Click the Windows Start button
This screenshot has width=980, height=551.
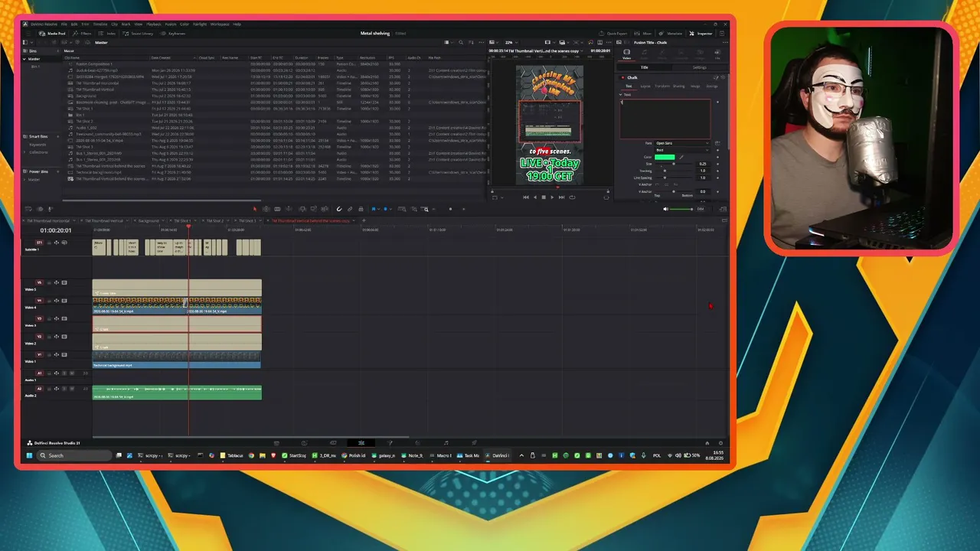pyautogui.click(x=30, y=455)
